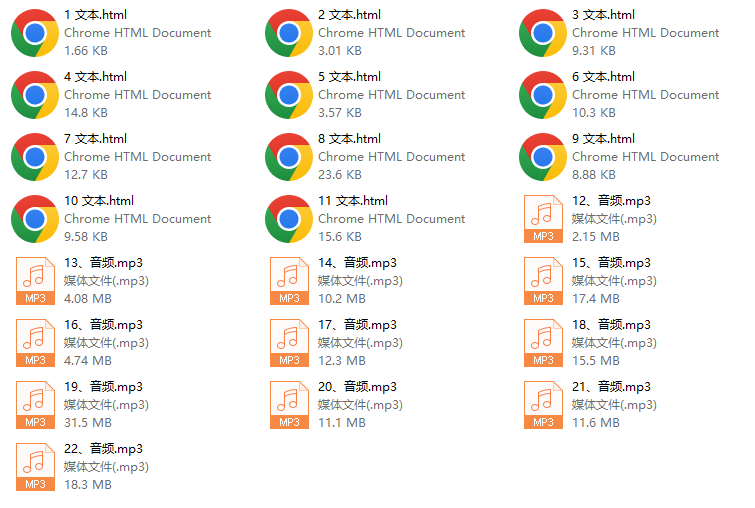Click the 10 文本.html file name

click(99, 201)
